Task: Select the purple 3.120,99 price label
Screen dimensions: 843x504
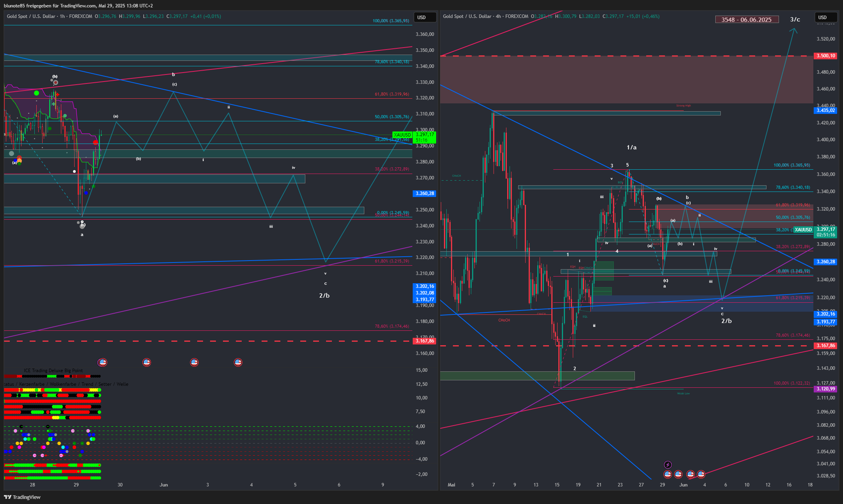Action: [826, 389]
